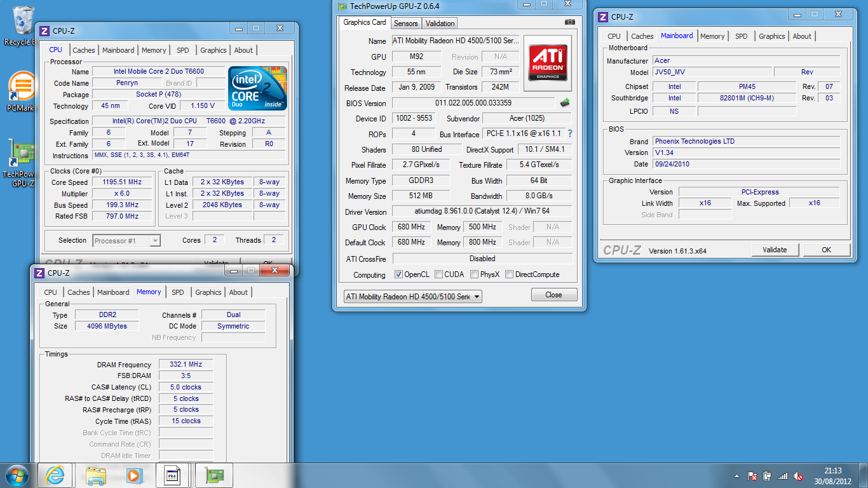Click the CPU-Z taskbar icon
The width and height of the screenshot is (868, 488).
[173, 475]
